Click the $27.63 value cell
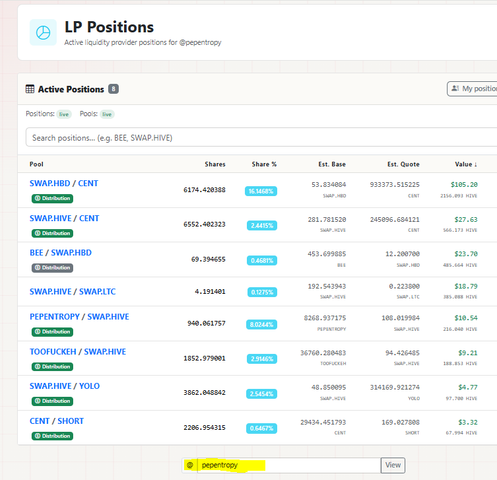The height and width of the screenshot is (480, 497). coord(466,220)
